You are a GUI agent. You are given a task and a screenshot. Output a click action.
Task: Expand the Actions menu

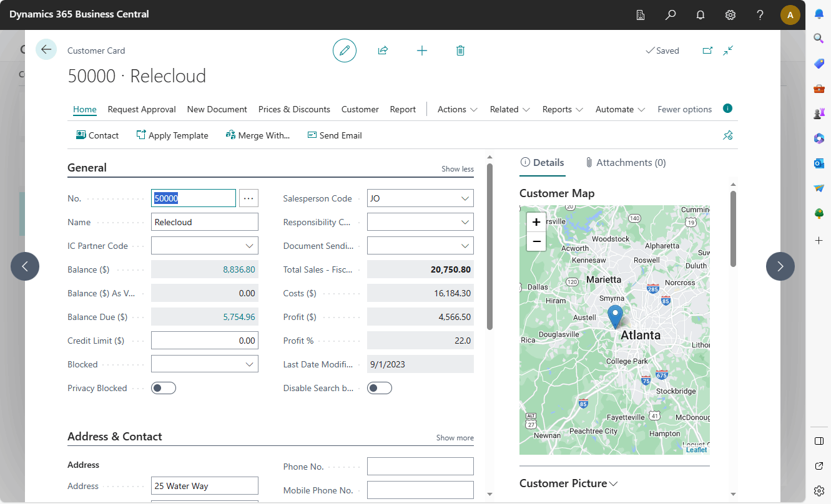(x=457, y=109)
